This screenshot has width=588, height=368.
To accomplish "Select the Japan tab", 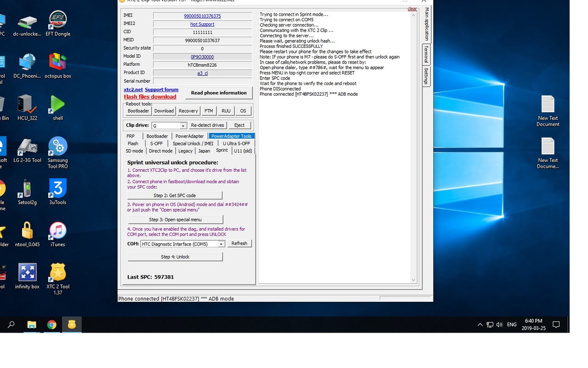I will (204, 151).
